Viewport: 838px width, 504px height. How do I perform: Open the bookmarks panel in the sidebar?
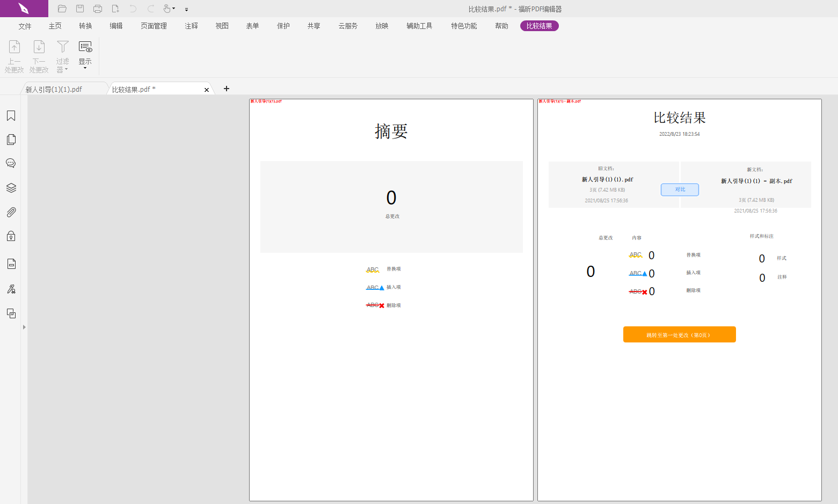click(11, 115)
